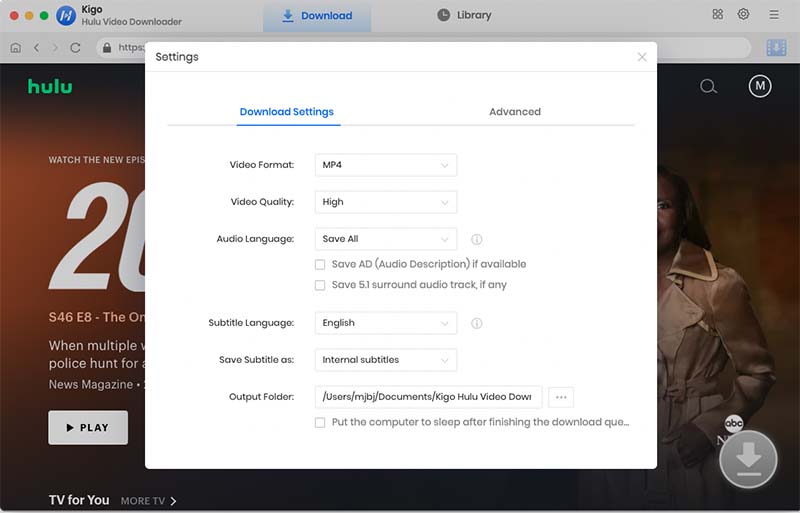800x513 pixels.
Task: Click the Output Folder path field
Action: 429,397
